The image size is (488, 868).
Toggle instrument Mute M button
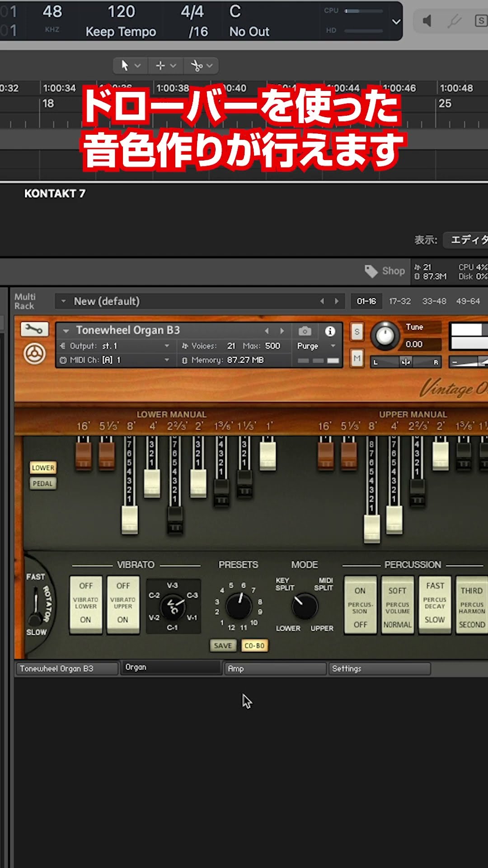(x=357, y=359)
